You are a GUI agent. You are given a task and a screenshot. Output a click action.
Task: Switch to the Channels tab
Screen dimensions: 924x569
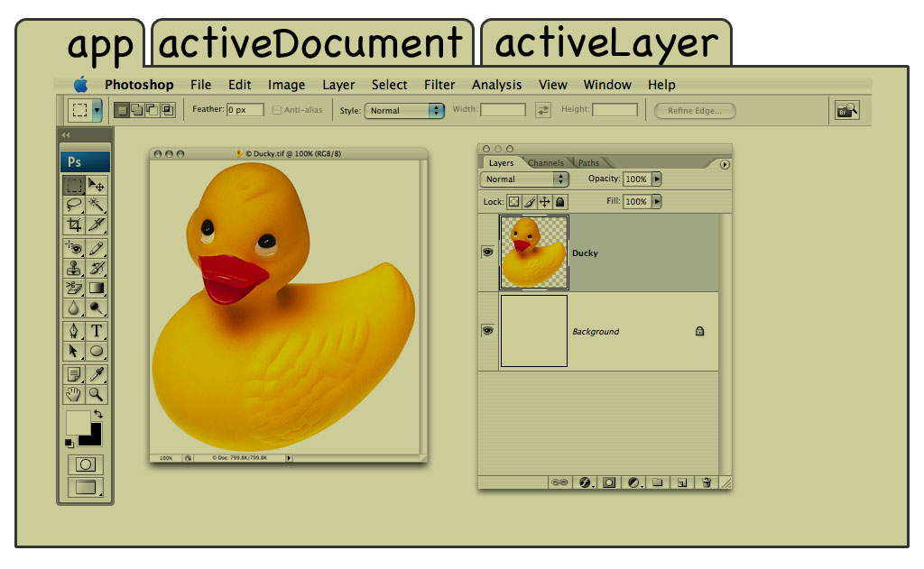546,163
